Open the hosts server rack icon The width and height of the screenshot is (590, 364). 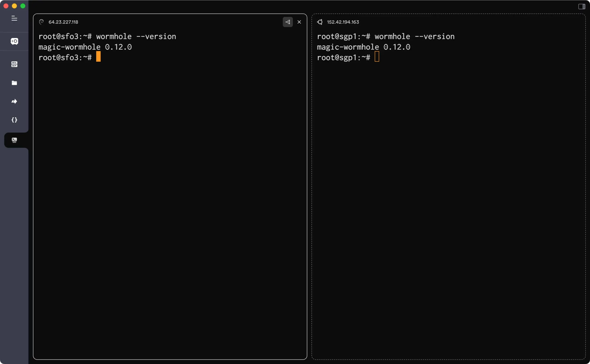coord(14,64)
